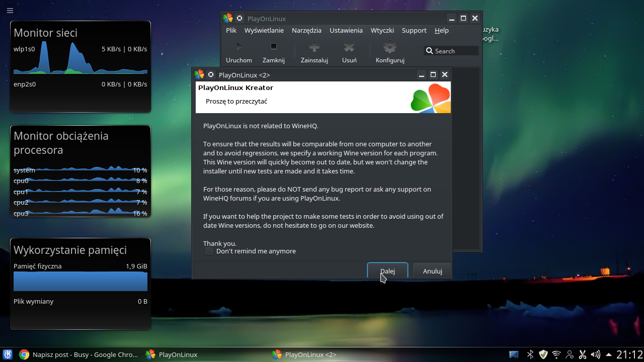Minimize the main PlayOnLinux window
Screen dimensions: 644x362
tap(452, 18)
